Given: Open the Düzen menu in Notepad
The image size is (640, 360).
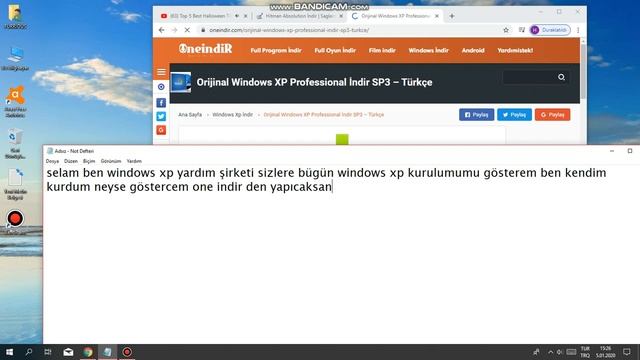Looking at the screenshot, I should (71, 161).
